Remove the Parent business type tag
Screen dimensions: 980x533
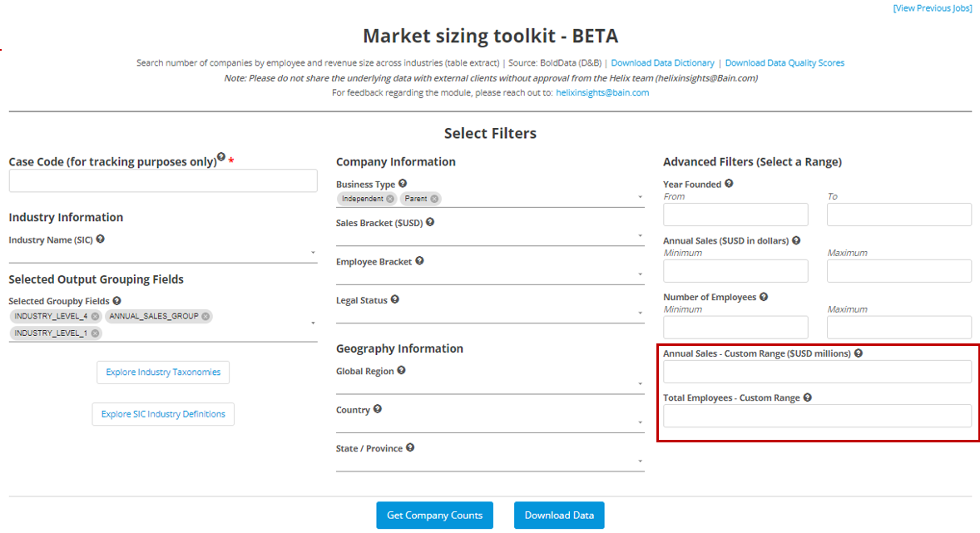pos(434,199)
